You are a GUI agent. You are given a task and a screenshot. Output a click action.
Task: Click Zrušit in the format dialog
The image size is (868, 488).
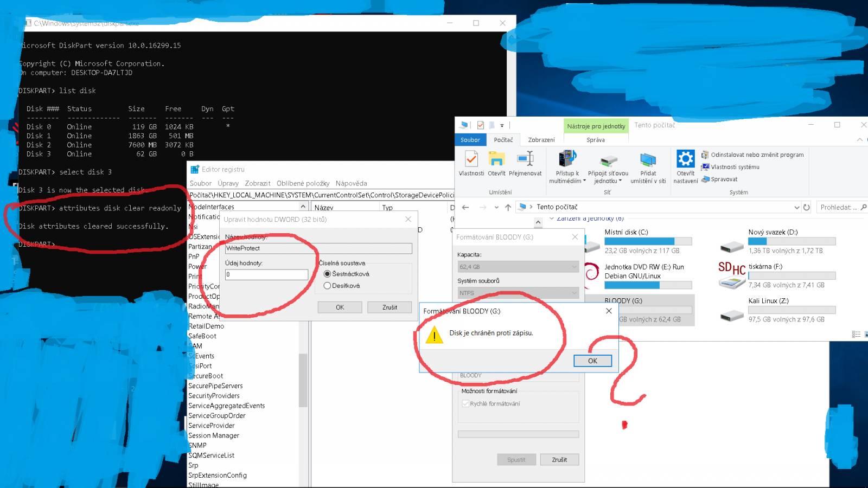pos(559,460)
